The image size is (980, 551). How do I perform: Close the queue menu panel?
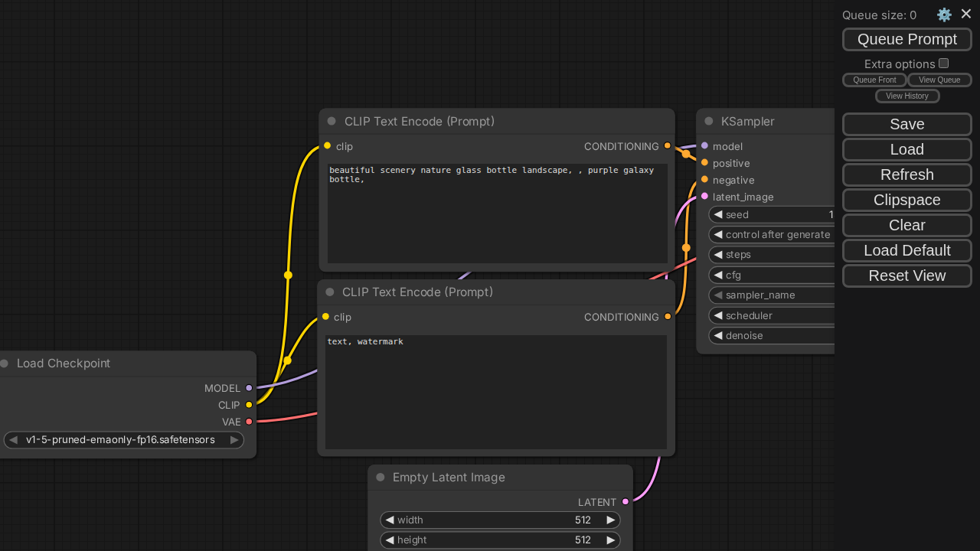966,14
